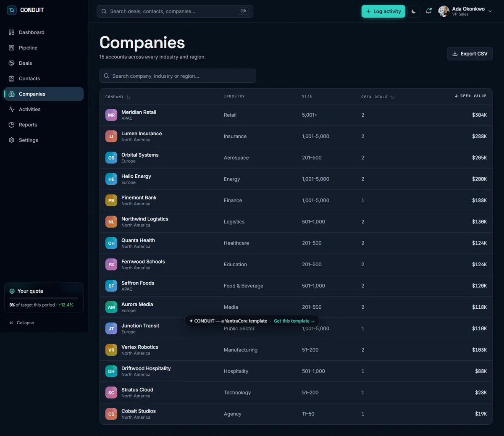Click the AM avatar for Aurora Media
The image size is (504, 436).
(x=111, y=307)
